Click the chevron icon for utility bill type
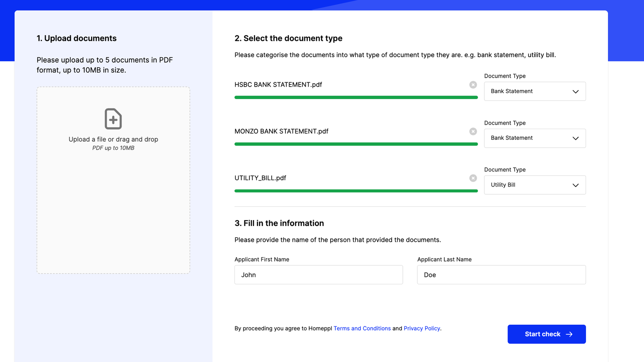Image resolution: width=644 pixels, height=362 pixels. [x=576, y=185]
